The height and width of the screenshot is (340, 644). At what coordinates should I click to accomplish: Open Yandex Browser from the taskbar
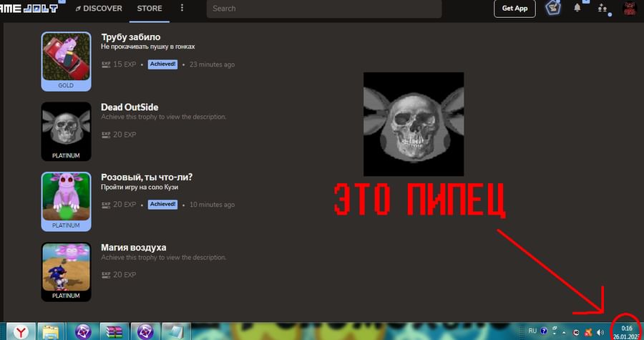[21, 331]
